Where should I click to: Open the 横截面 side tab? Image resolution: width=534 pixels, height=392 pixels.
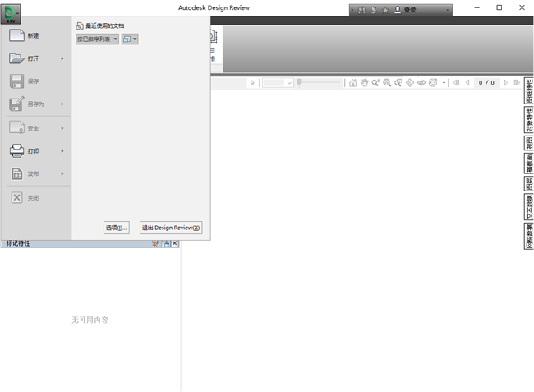529,164
